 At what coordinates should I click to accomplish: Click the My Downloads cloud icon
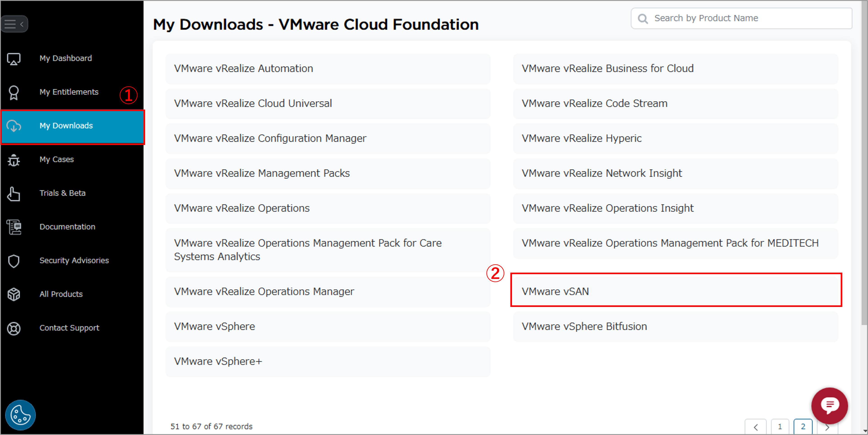[x=14, y=126]
